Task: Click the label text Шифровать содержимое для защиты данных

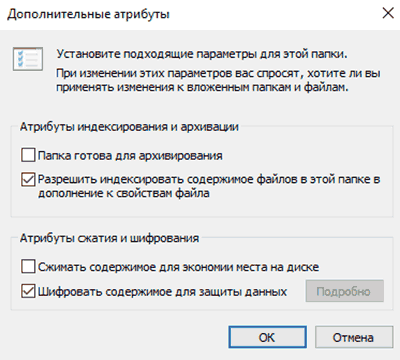Action: point(162,292)
